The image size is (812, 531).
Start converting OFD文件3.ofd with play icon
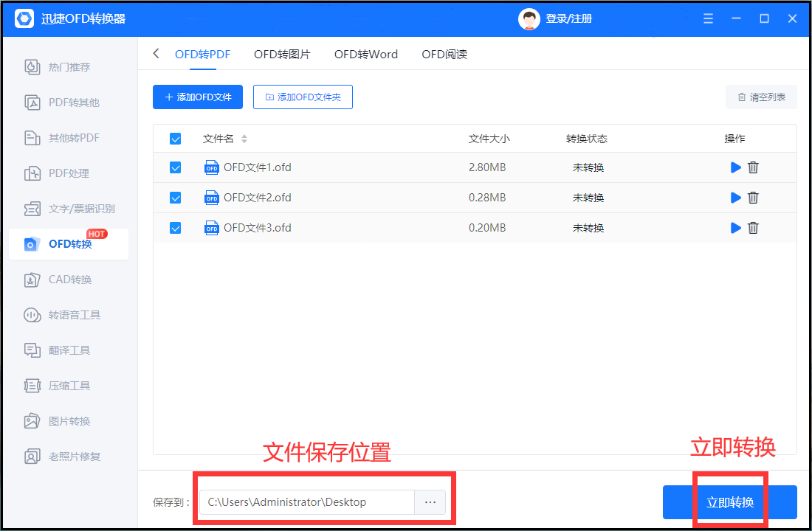735,228
